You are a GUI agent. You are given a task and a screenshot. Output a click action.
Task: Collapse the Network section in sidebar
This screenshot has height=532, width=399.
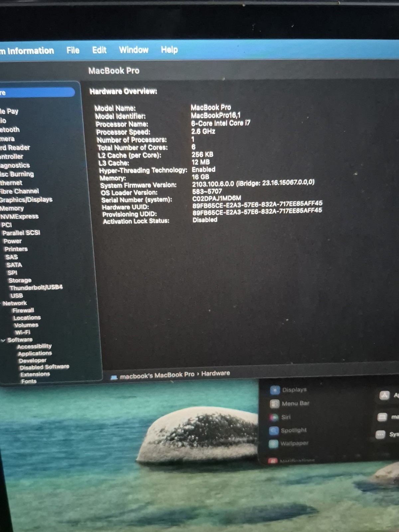point(1,303)
